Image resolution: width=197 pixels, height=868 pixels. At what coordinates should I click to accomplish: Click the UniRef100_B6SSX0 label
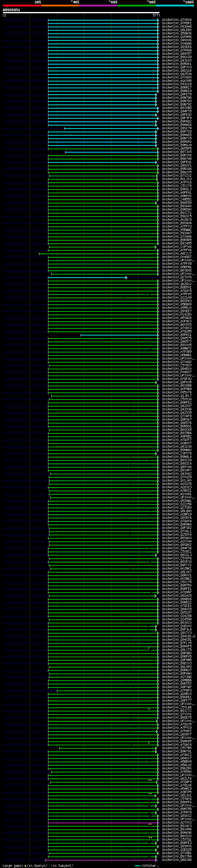(177, 836)
